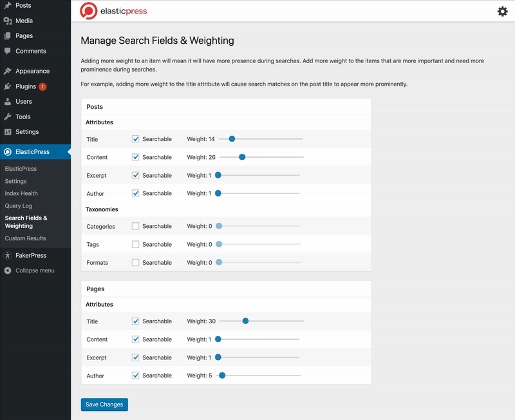
Task: Click the Posts section header
Action: [226, 107]
